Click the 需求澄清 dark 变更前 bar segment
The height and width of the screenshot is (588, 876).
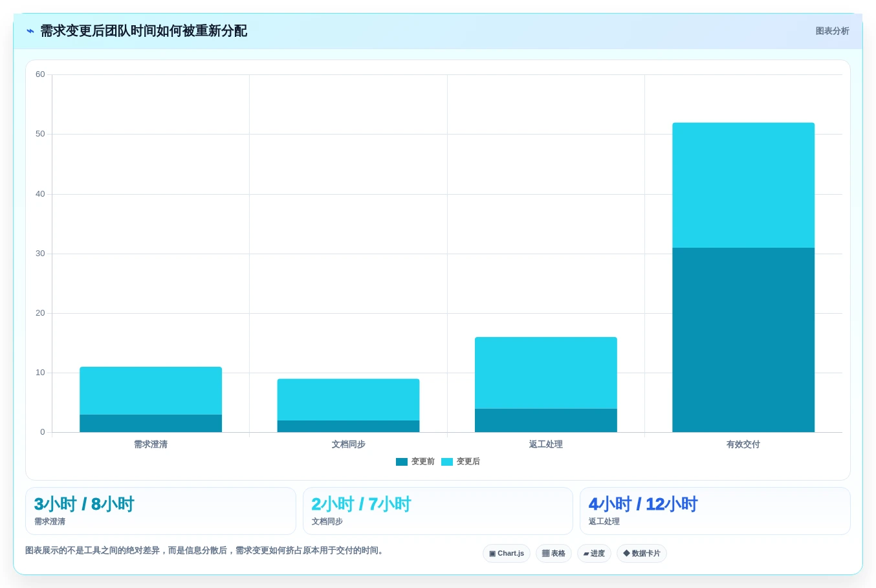pos(151,424)
